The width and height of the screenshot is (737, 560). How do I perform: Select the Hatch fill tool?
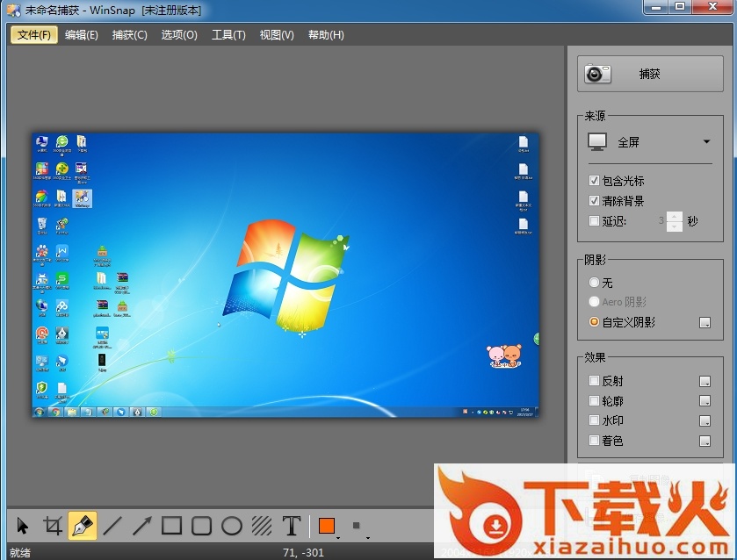tap(262, 526)
